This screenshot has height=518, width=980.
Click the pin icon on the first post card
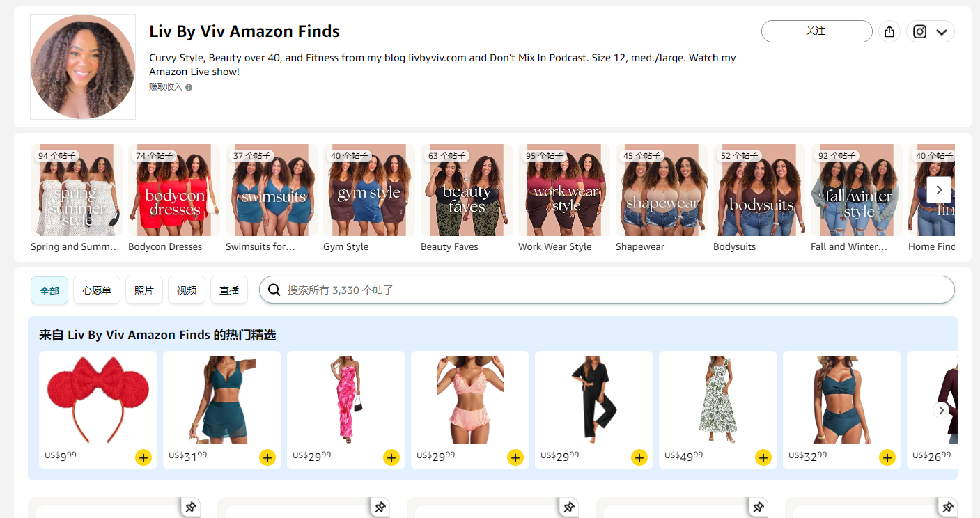click(x=190, y=508)
